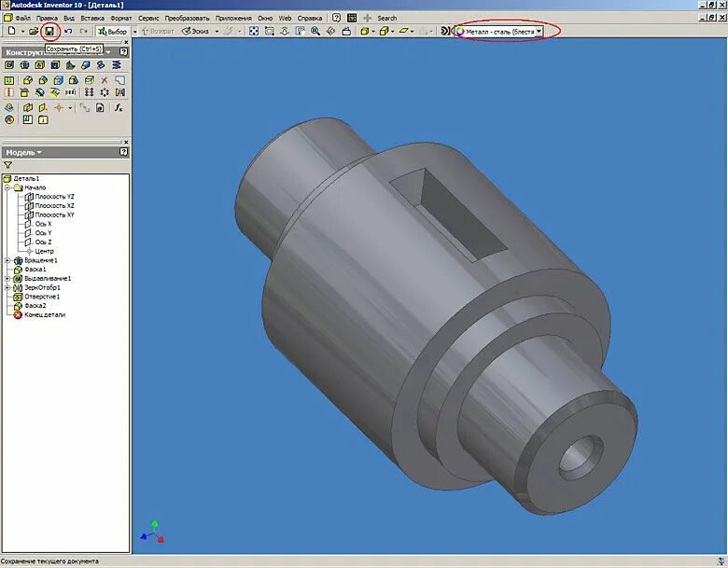This screenshot has width=728, height=568.
Task: Click the New document icon
Action: (x=11, y=31)
